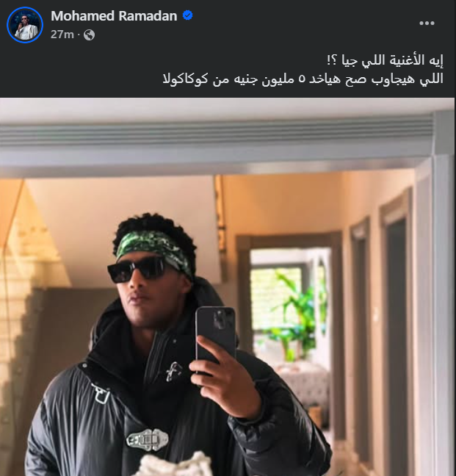Open the post options three-dots menu
Viewport: 456px width, 476px height.
(427, 23)
